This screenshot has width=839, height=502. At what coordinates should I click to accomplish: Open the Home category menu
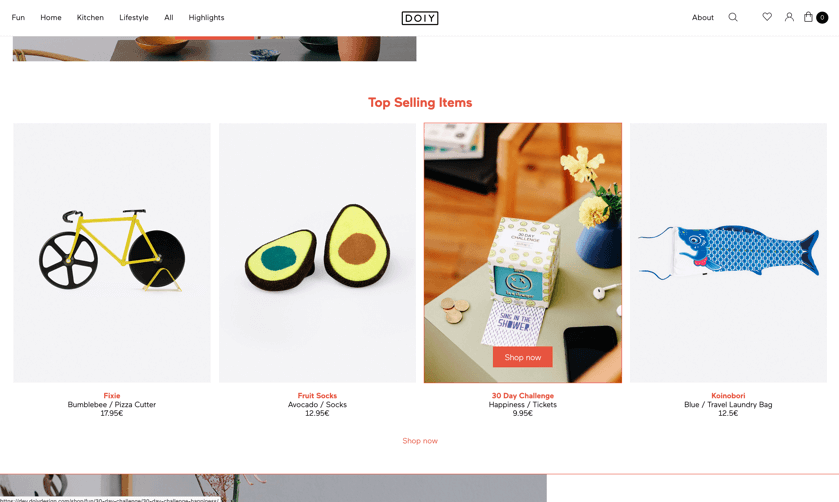(51, 18)
